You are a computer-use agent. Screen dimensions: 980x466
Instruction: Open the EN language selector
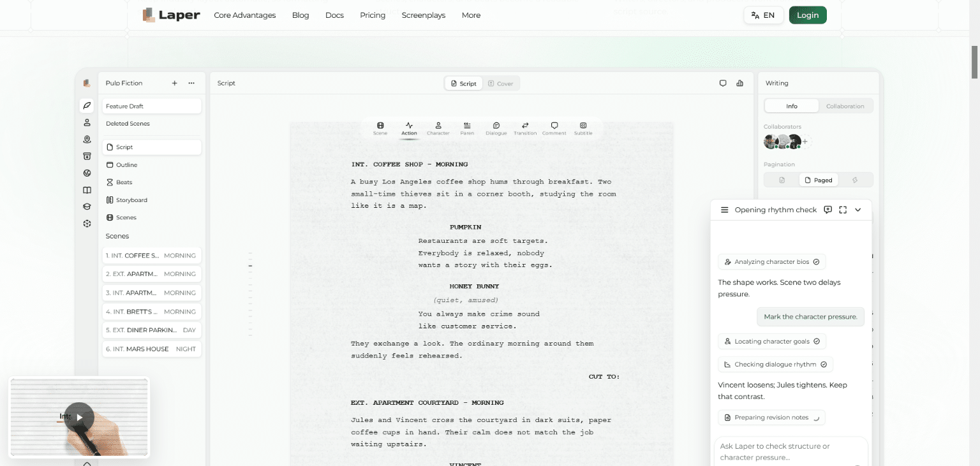click(763, 15)
